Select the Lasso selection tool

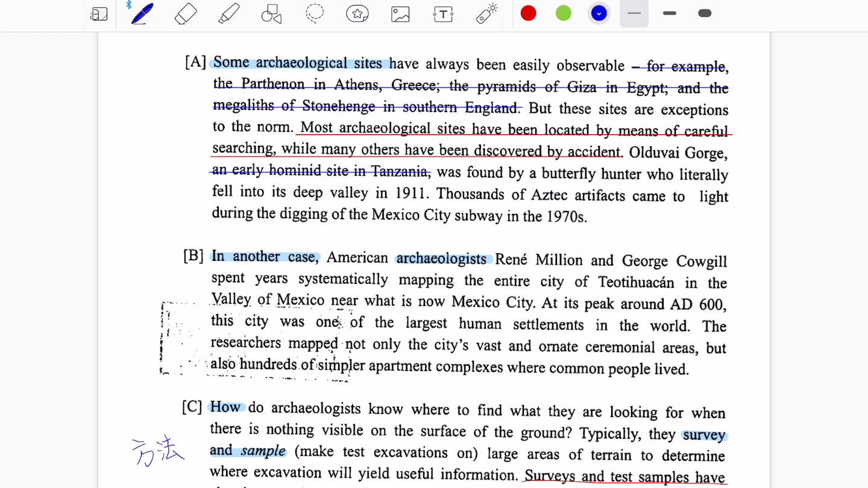[315, 13]
